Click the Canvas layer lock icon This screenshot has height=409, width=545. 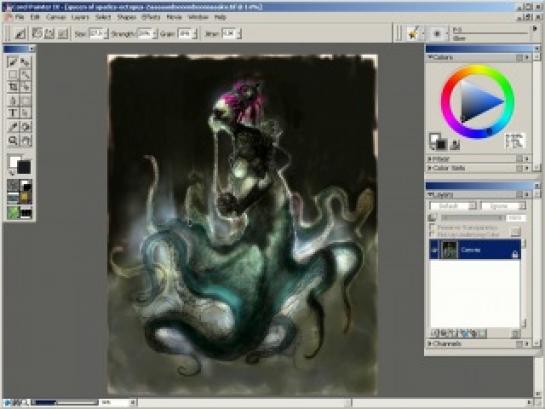(515, 255)
